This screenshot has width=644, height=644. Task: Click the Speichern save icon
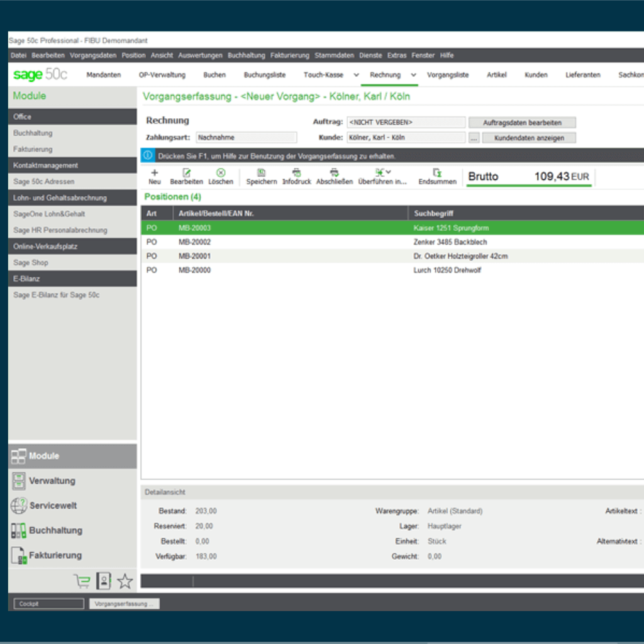(x=261, y=172)
